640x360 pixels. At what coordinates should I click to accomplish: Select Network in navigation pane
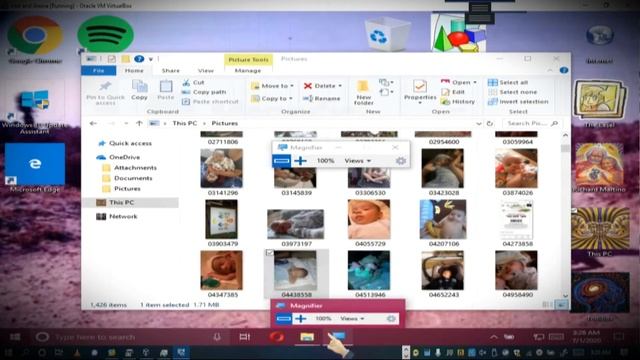(117, 216)
